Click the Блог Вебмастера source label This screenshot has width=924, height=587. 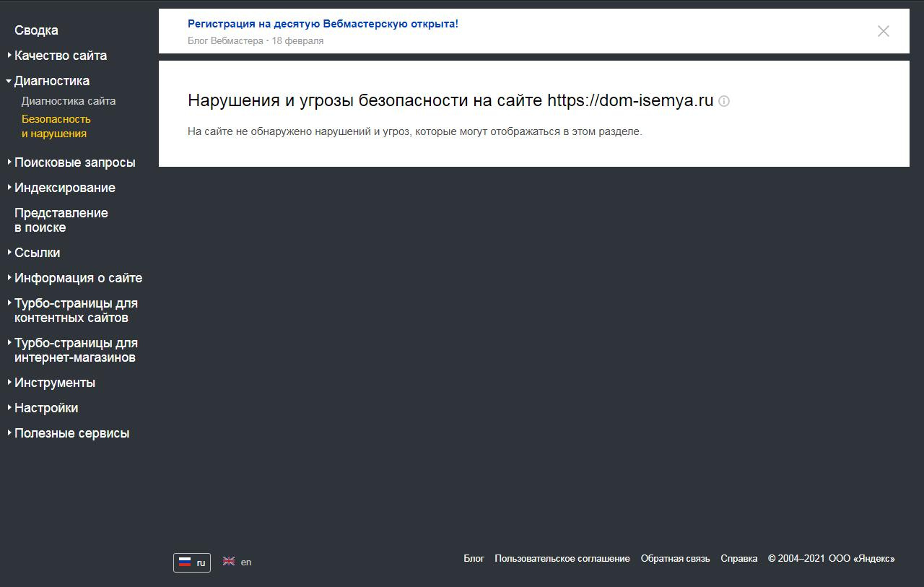pos(225,41)
